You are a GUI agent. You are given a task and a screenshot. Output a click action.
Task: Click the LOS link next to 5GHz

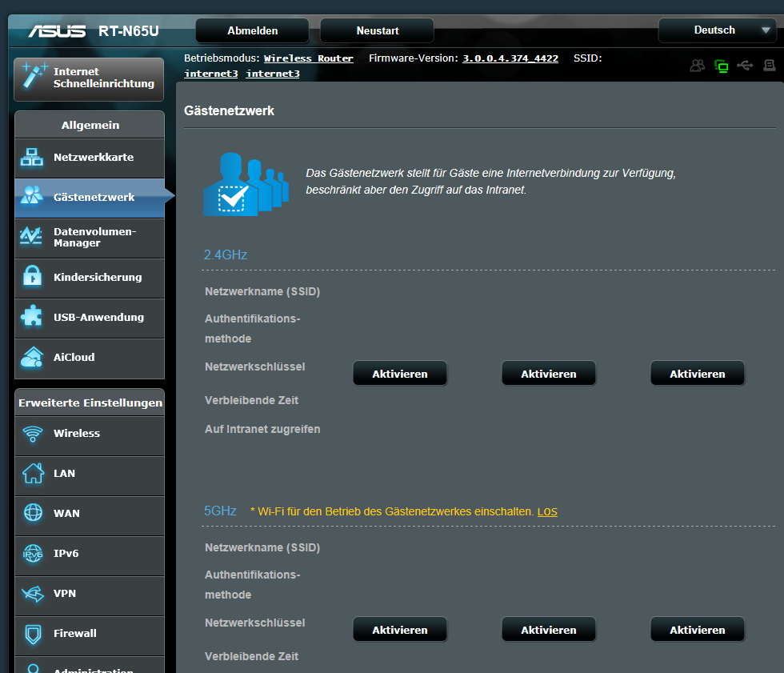click(547, 511)
